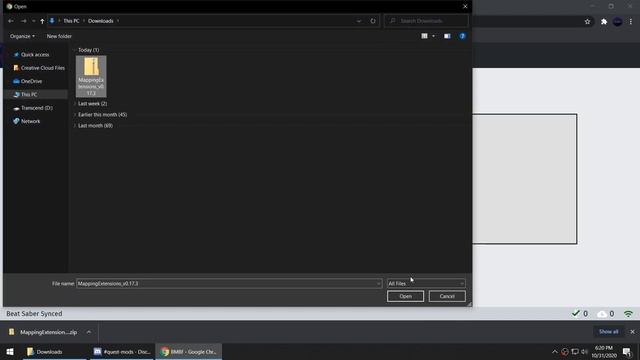640x360 pixels.
Task: Close the Open dialog
Action: 465,7
